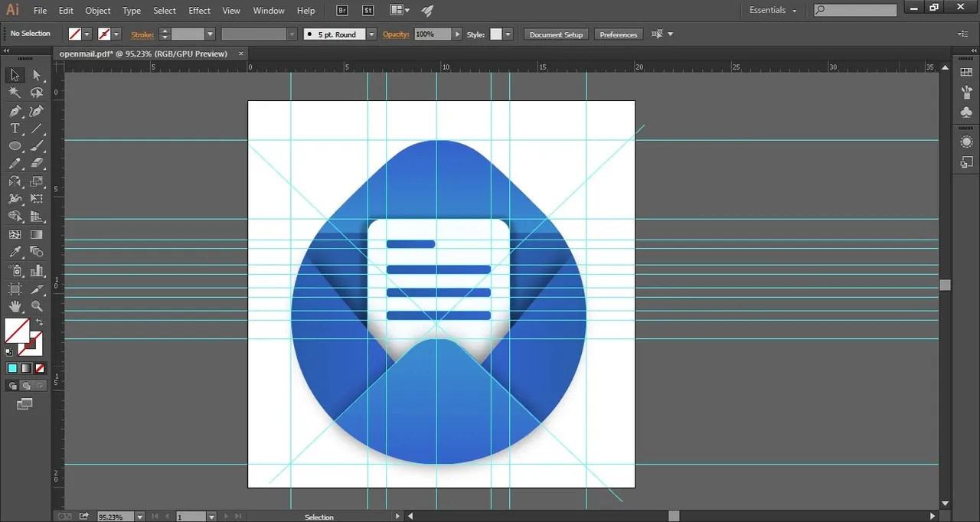Open the zoom level dropdown in status bar
Screen dimensions: 980x522
click(x=139, y=517)
